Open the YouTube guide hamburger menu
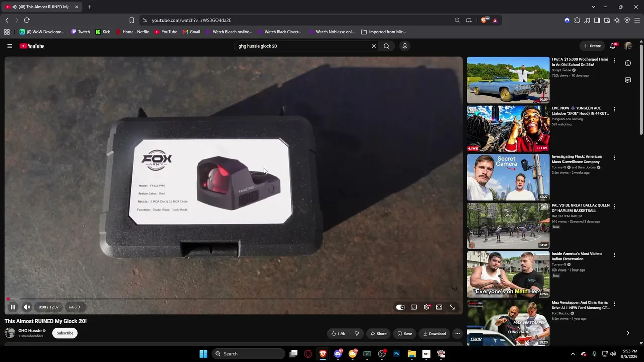The image size is (644, 362). pos(9,46)
